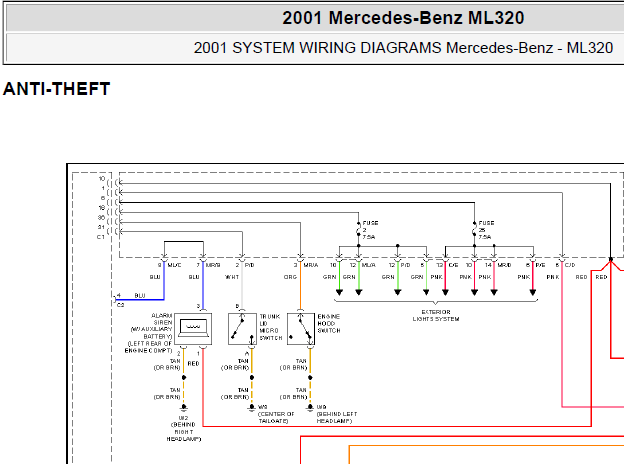Click the "C2" connector label
The width and height of the screenshot is (624, 464).
(121, 305)
